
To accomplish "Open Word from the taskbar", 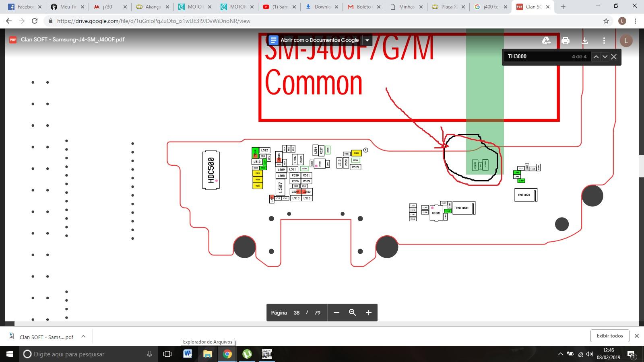I will point(188,354).
